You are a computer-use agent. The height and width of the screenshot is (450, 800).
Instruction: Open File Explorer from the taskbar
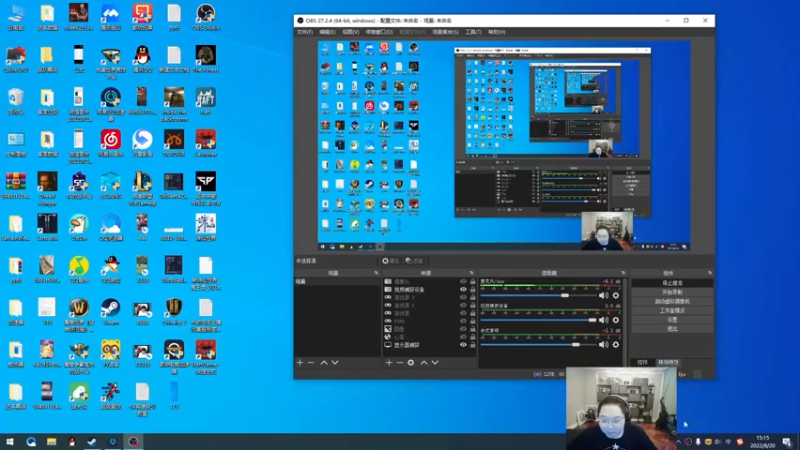[x=52, y=442]
